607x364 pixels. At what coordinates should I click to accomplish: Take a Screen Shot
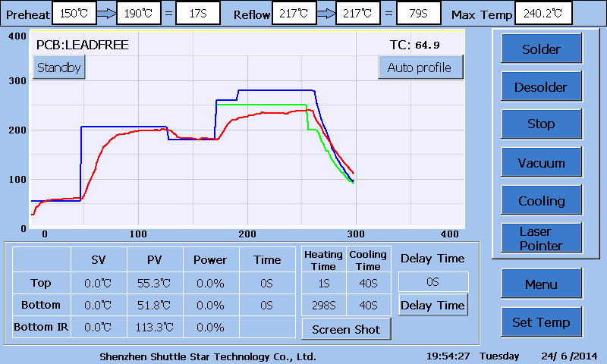click(346, 329)
